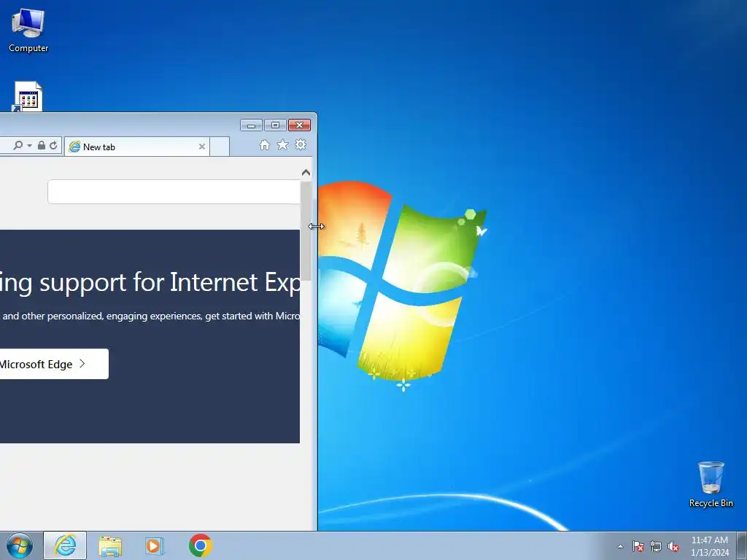Click the vertical scrollbar thumb
Viewport: 747px width, 560px height.
tap(306, 231)
